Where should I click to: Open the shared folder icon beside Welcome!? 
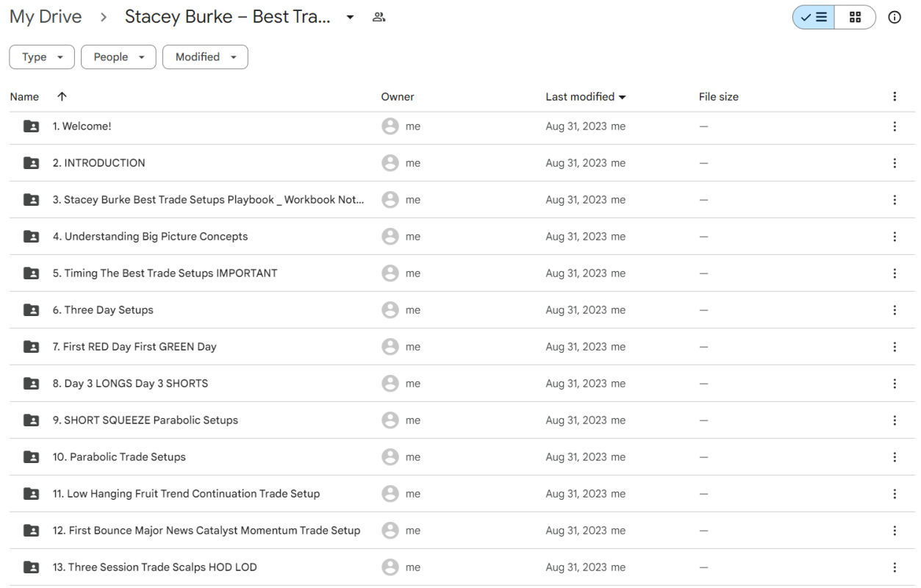click(x=30, y=126)
